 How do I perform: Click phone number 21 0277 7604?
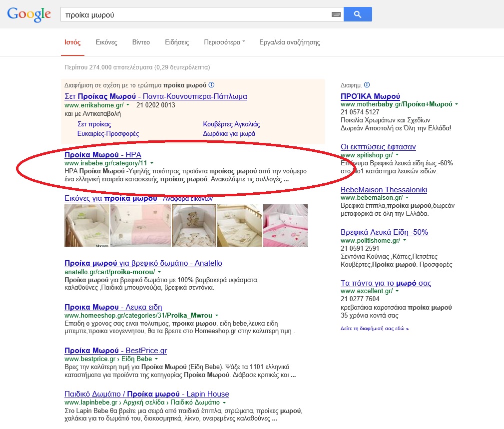point(360,299)
